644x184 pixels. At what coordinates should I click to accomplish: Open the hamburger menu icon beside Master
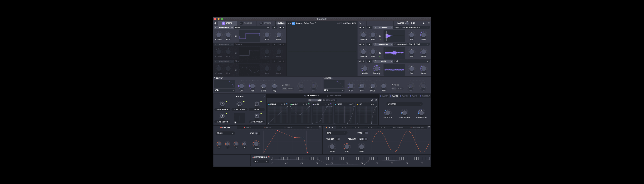pos(429,23)
